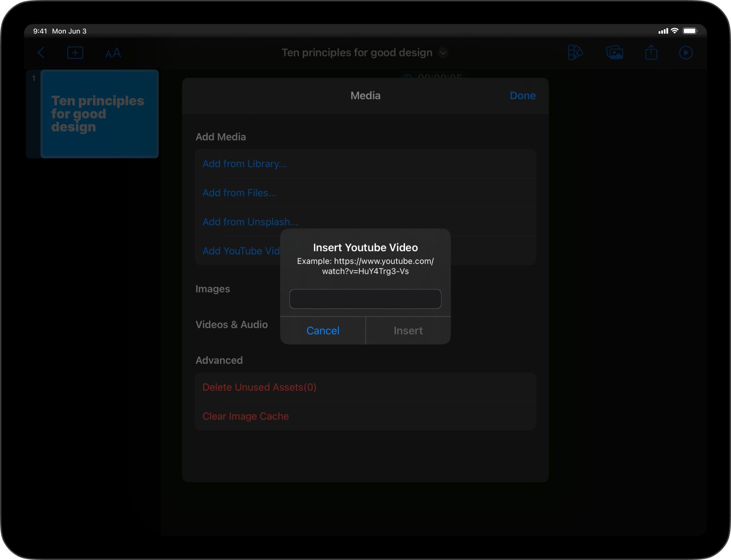
Task: Add a new slide with the plus icon
Action: 75,53
